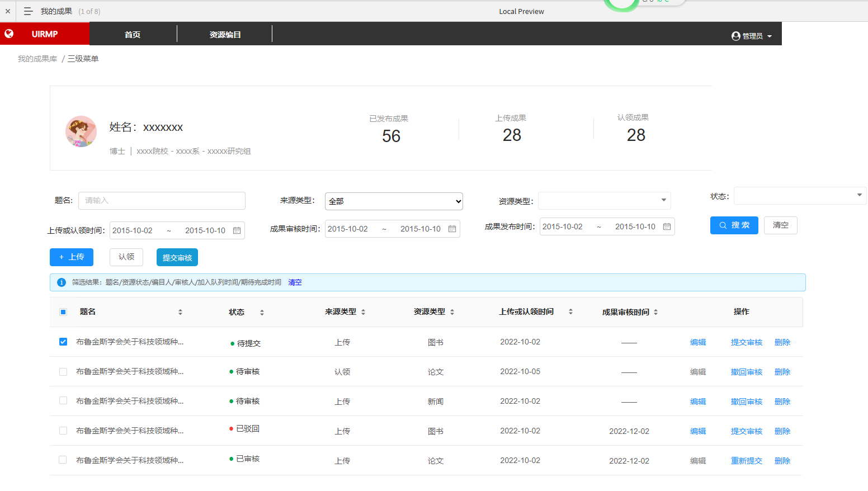The width and height of the screenshot is (868, 491).
Task: Click the 已驳回 status text
Action: [x=248, y=428]
